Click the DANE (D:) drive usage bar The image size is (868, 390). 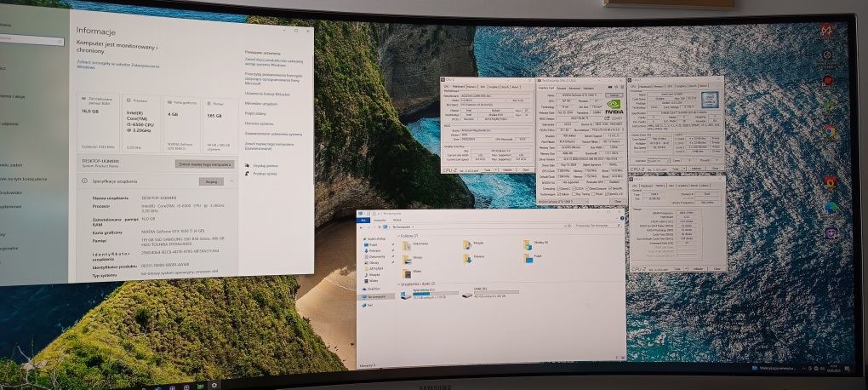point(497,292)
